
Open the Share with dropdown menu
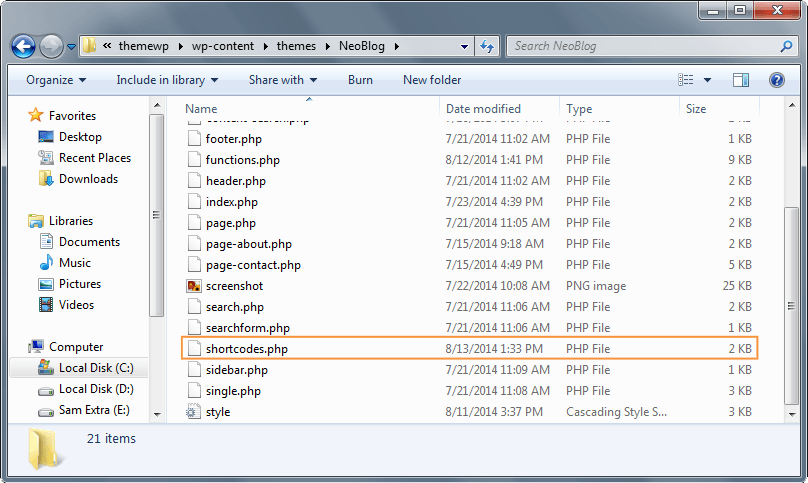(282, 80)
